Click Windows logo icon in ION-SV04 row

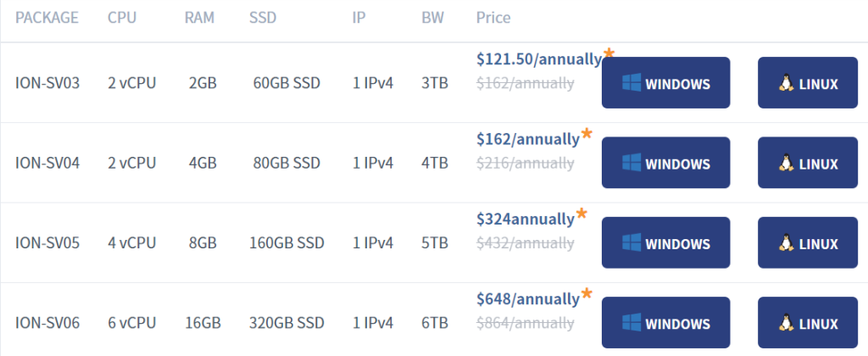(x=631, y=162)
